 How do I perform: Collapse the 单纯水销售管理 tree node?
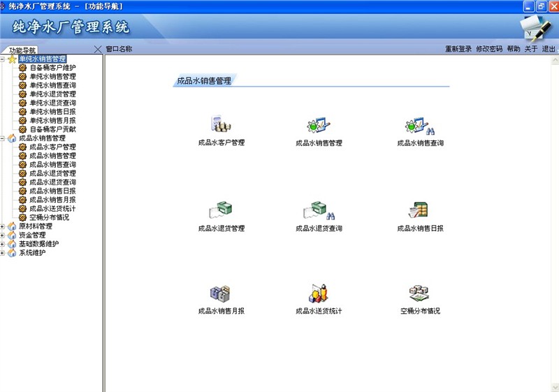(3, 59)
